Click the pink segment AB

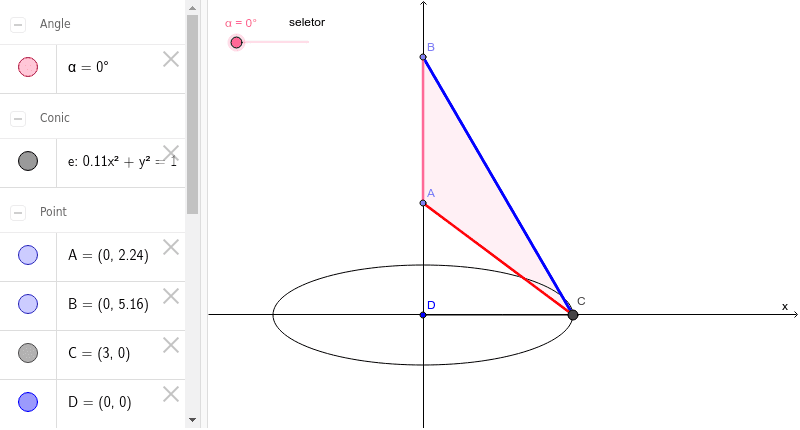423,130
